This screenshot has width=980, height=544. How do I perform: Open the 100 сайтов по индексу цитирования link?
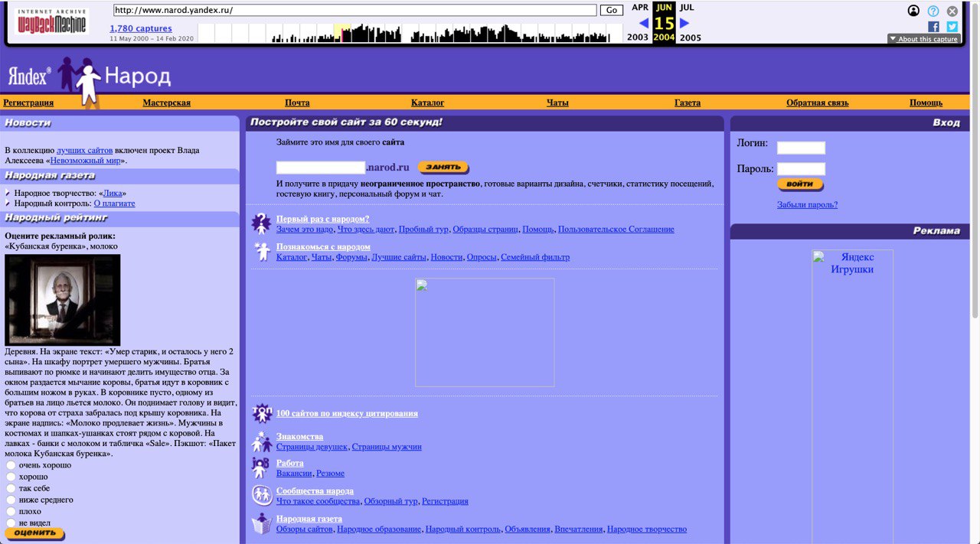pos(347,413)
